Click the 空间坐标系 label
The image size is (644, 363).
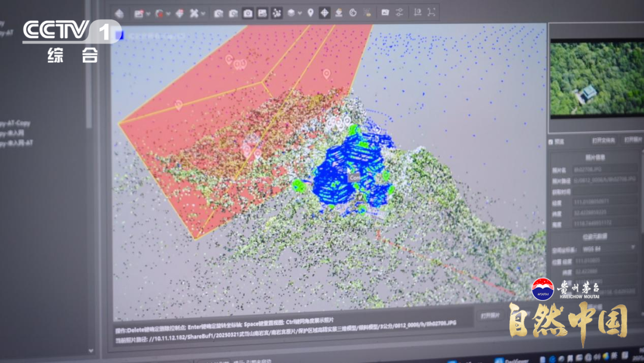(x=564, y=250)
